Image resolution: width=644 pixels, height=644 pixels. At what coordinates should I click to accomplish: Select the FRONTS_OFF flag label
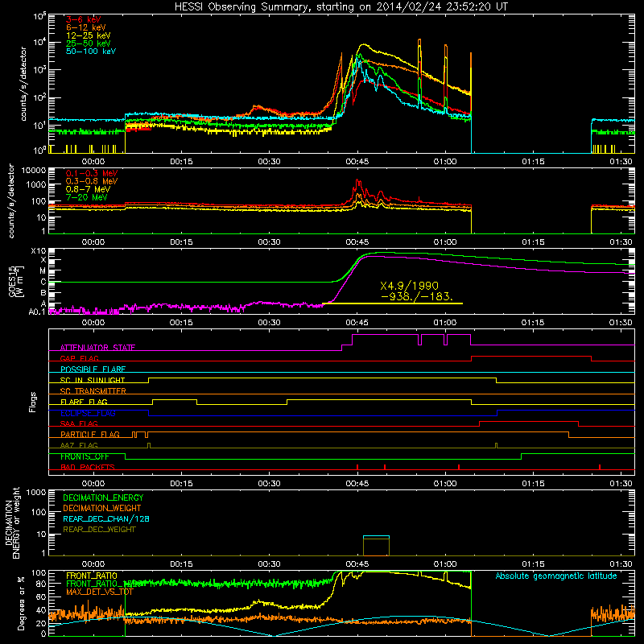pyautogui.click(x=85, y=456)
